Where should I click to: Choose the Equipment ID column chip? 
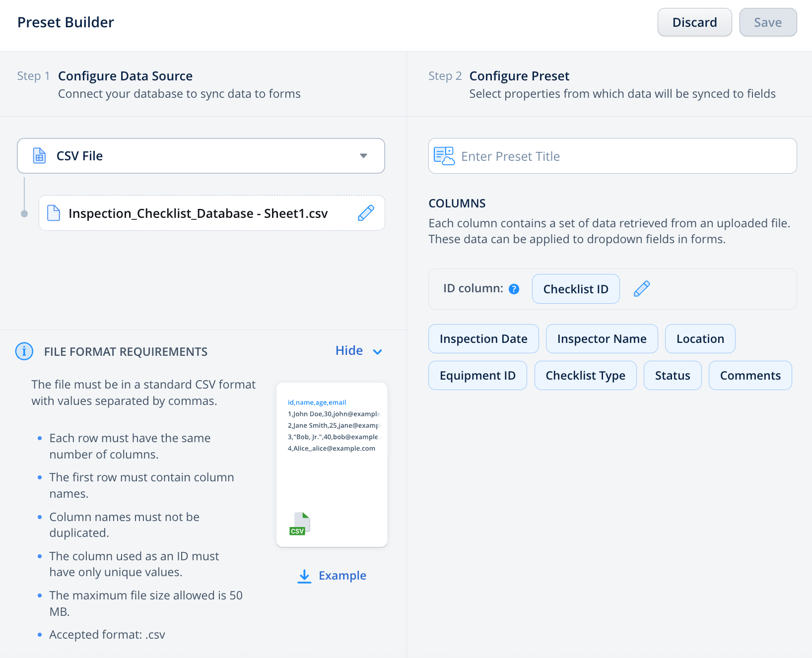click(477, 376)
